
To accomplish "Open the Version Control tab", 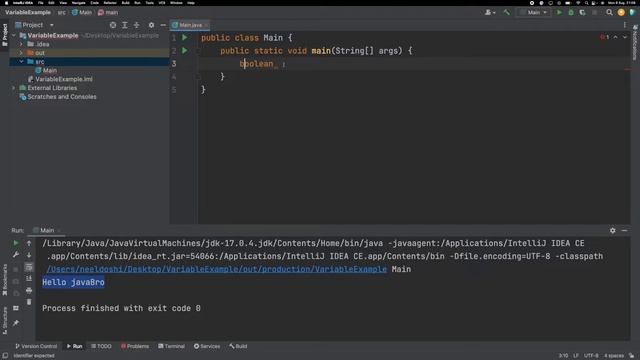I will [36, 346].
